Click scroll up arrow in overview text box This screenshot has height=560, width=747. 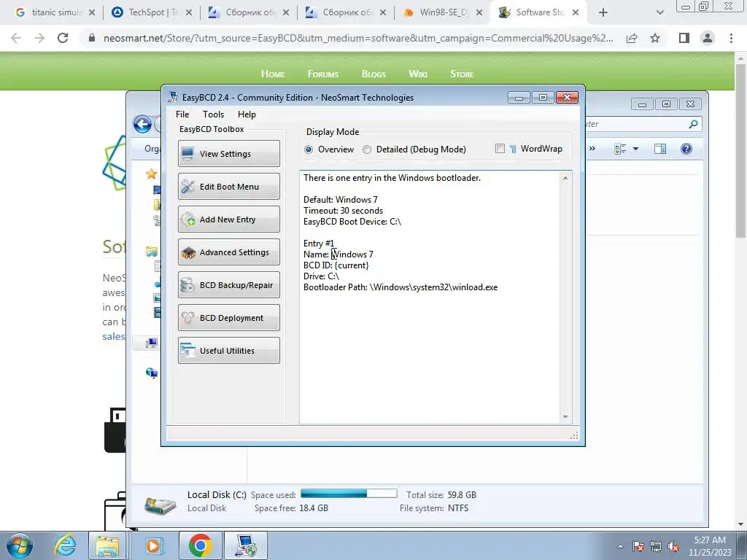[x=565, y=178]
